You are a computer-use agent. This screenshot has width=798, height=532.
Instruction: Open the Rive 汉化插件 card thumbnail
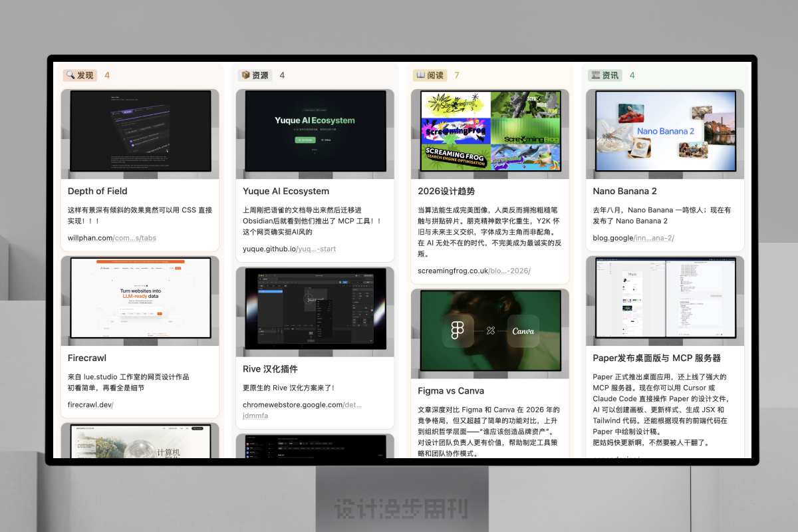(x=315, y=312)
